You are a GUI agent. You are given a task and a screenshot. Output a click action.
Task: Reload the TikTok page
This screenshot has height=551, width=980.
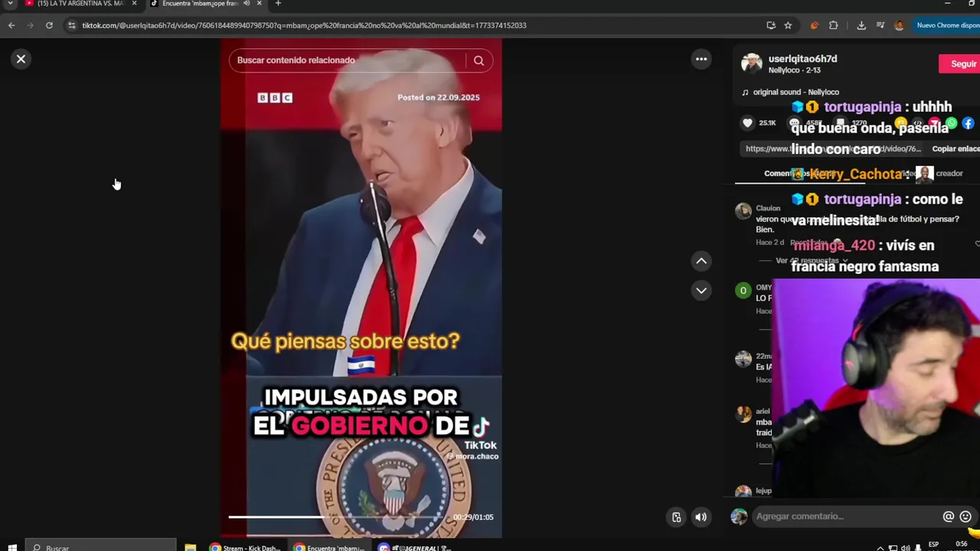(x=49, y=25)
